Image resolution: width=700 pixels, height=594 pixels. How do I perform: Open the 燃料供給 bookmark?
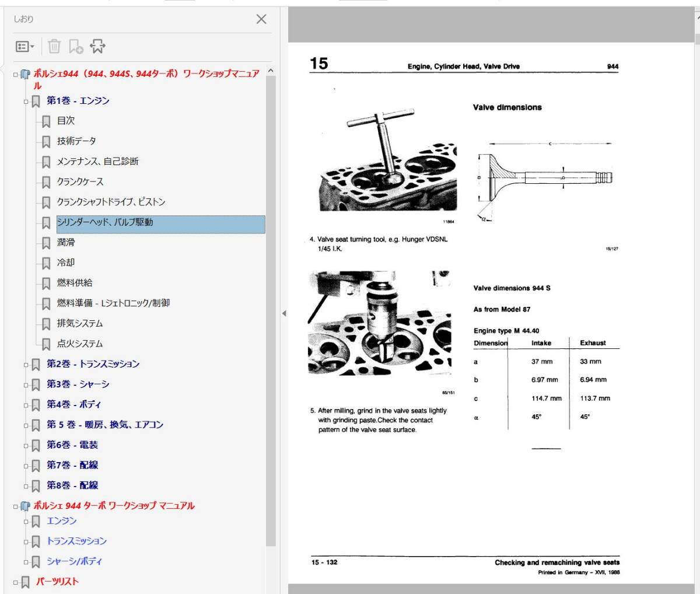[x=75, y=283]
